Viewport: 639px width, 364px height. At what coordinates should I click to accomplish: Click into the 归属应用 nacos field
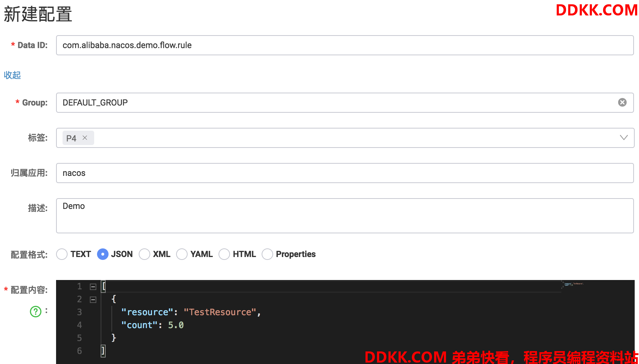[345, 173]
